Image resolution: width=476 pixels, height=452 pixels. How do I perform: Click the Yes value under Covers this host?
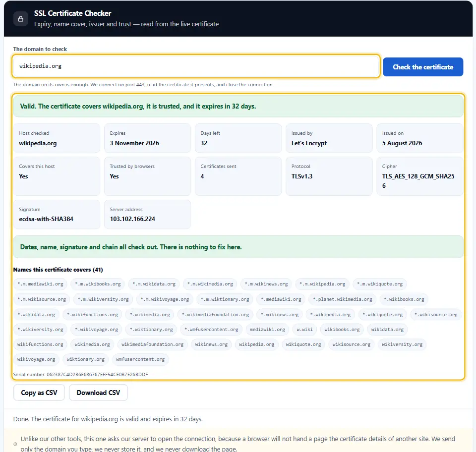coord(23,176)
